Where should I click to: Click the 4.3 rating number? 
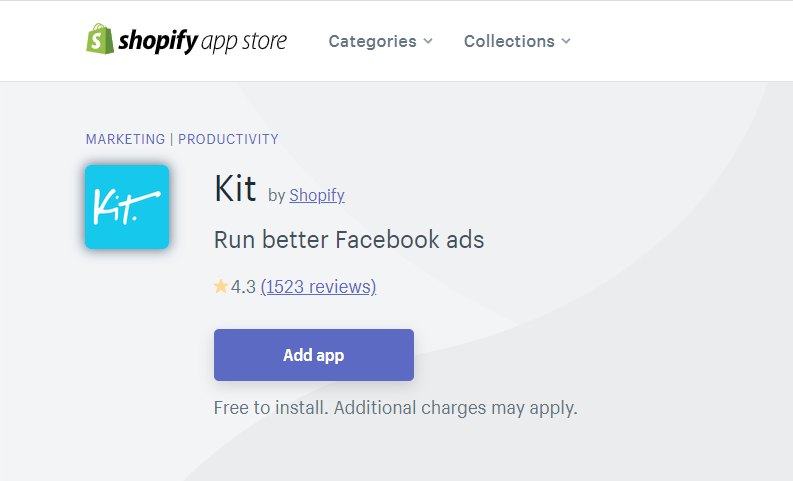(x=243, y=287)
